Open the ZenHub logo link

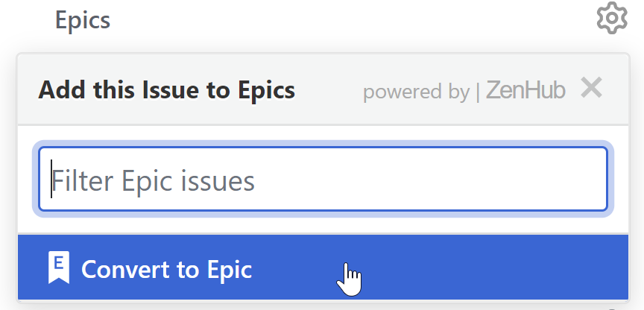[525, 90]
